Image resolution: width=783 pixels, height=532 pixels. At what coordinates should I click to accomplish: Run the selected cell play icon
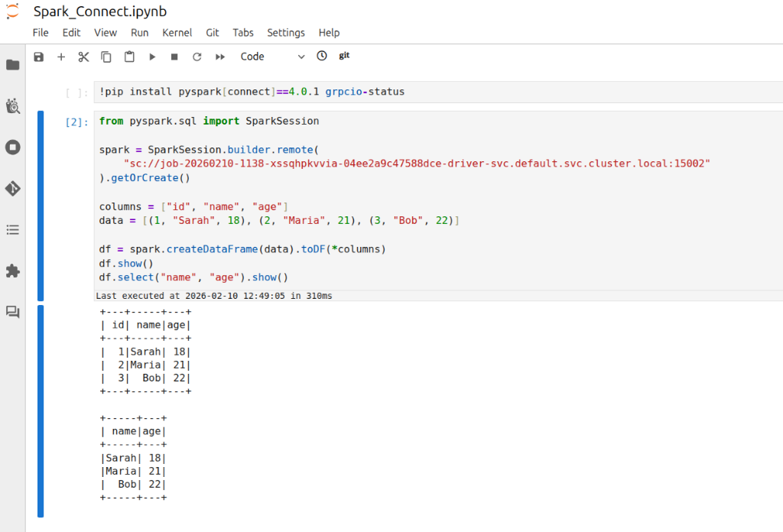pos(152,57)
